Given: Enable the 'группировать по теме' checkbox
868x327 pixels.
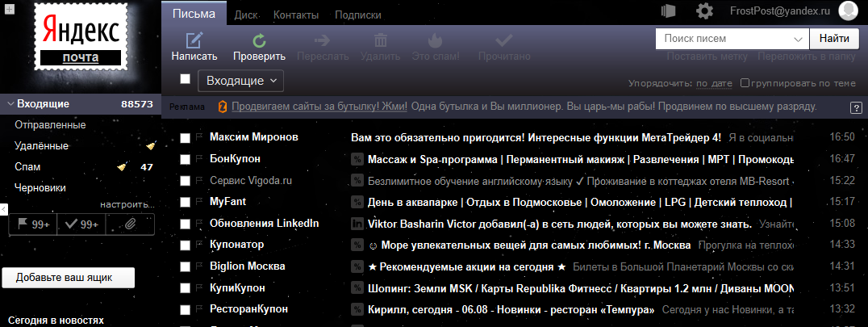Looking at the screenshot, I should 745,83.
